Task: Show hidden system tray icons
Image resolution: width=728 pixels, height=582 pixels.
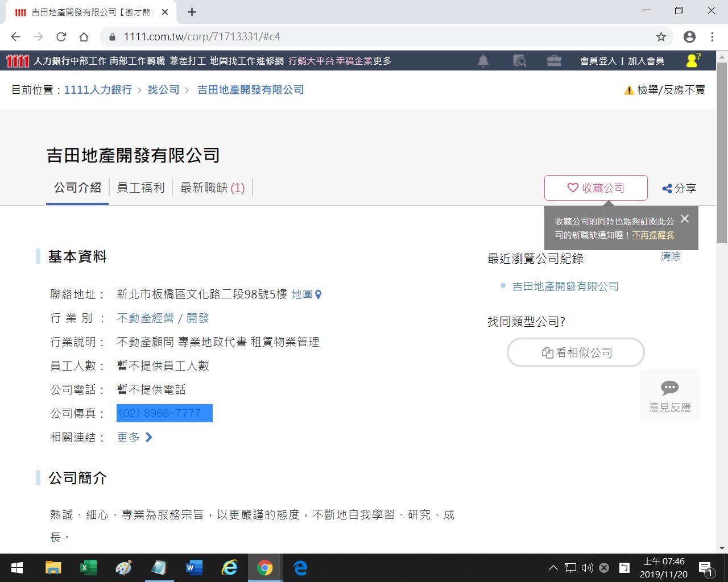Action: pos(553,568)
